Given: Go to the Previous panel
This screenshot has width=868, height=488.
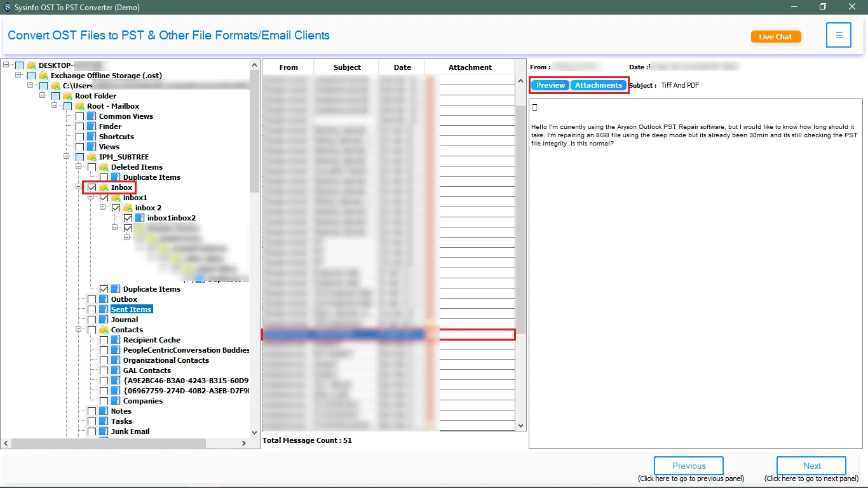Looking at the screenshot, I should pyautogui.click(x=689, y=466).
